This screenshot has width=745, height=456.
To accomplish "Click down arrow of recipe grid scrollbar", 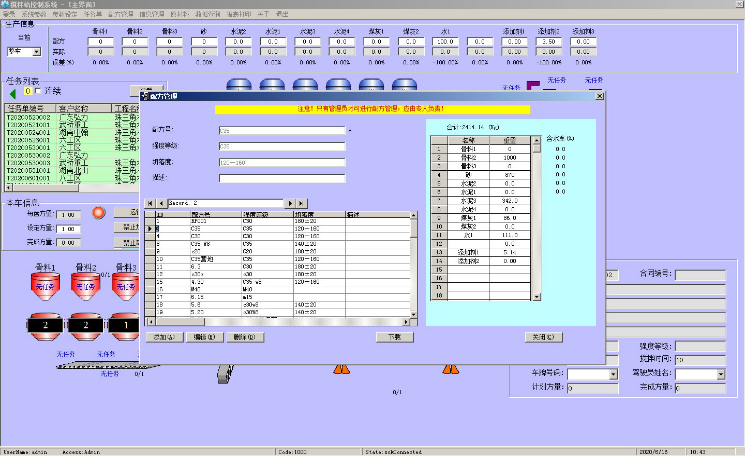I will click(413, 314).
